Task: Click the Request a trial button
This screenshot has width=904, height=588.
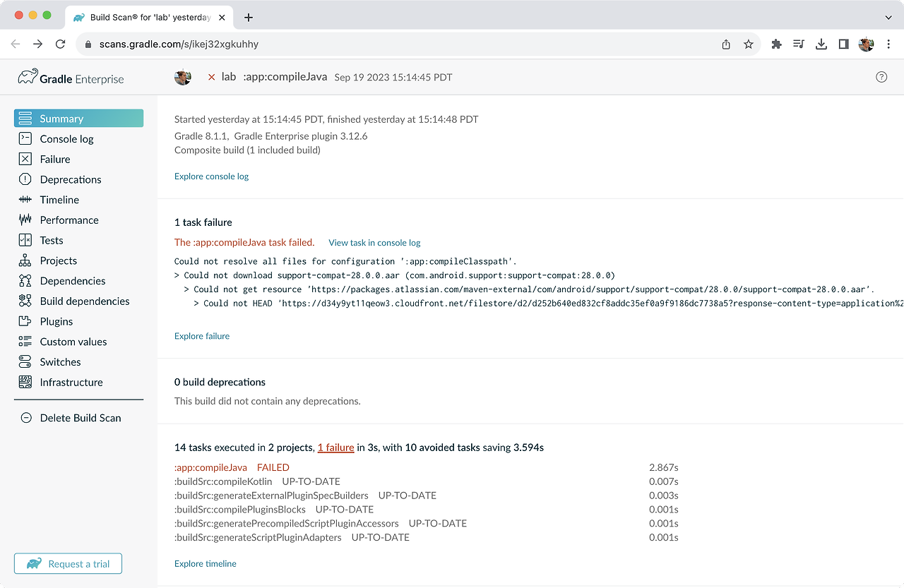Action: click(x=68, y=563)
